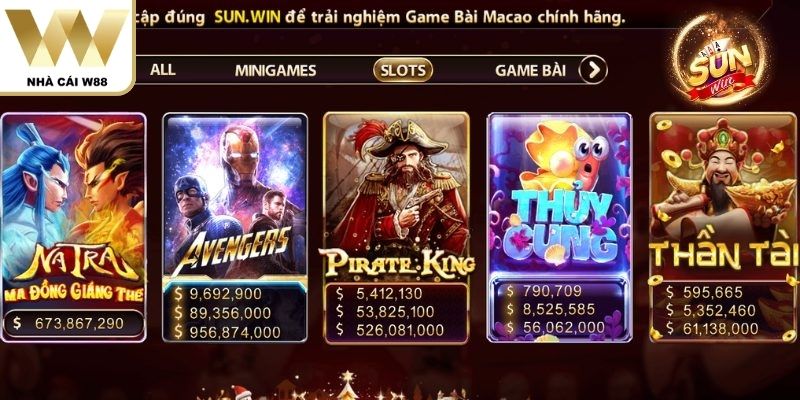Screen dimensions: 800x400
Task: Select Avengers jackpot 9,692,900 row
Action: pos(218,294)
